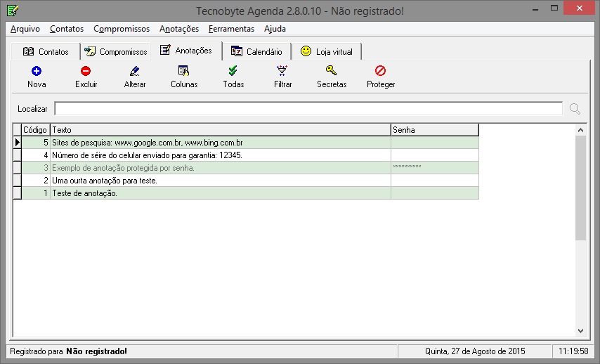Open the Arquivo menu
The image size is (600, 364).
click(x=25, y=29)
